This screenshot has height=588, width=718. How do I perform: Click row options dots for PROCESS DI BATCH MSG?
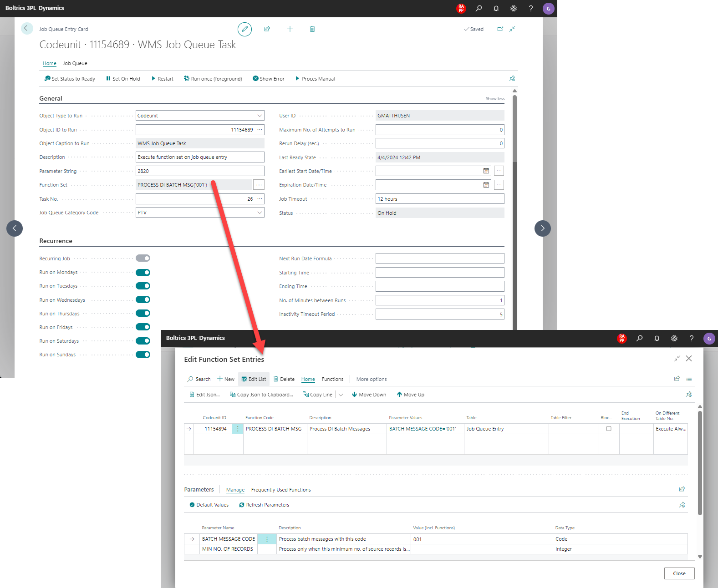(238, 429)
